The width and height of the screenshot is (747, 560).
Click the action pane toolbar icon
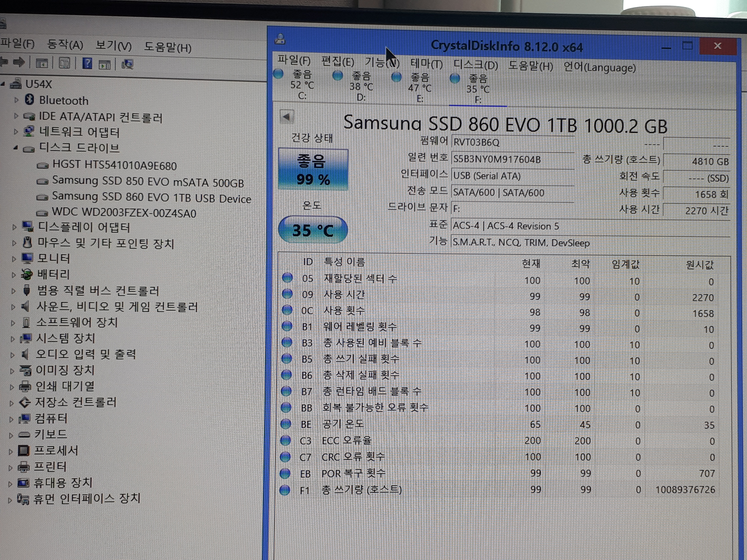pos(104,65)
